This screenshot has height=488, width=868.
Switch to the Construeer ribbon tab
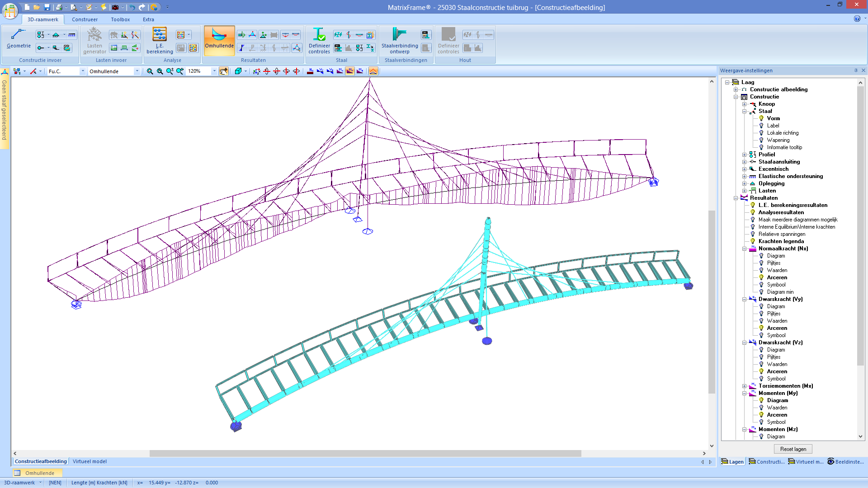coord(85,19)
